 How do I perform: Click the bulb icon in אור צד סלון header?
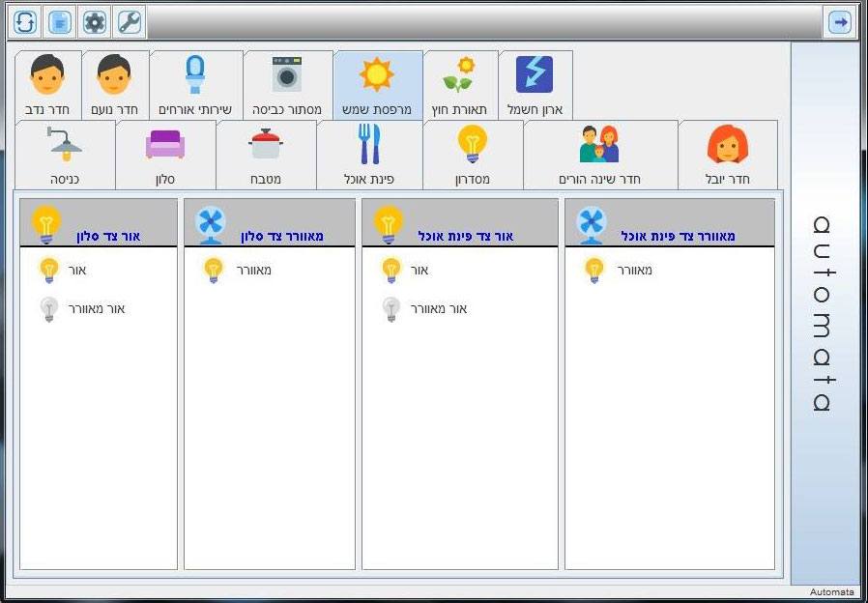coord(46,224)
